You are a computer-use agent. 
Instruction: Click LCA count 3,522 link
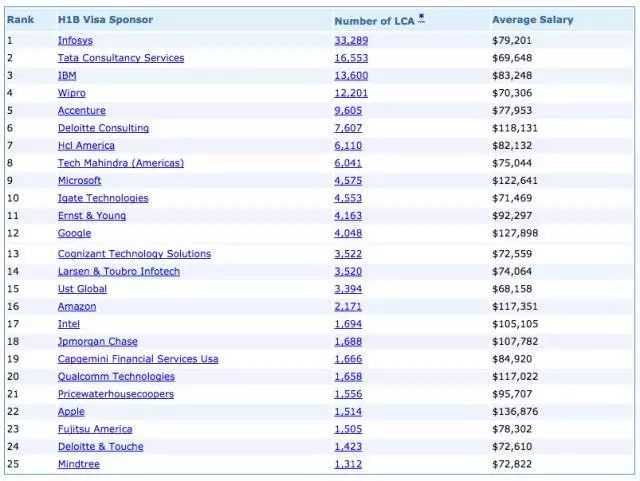(348, 254)
